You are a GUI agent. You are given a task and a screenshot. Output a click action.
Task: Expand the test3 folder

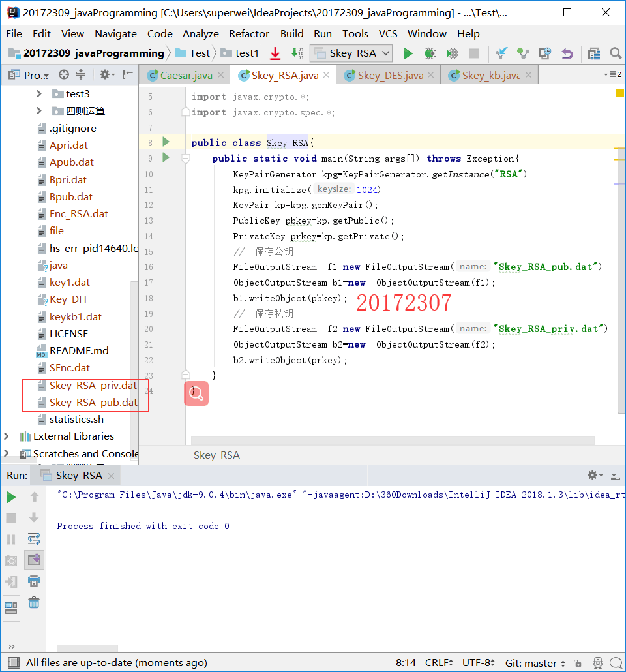39,93
